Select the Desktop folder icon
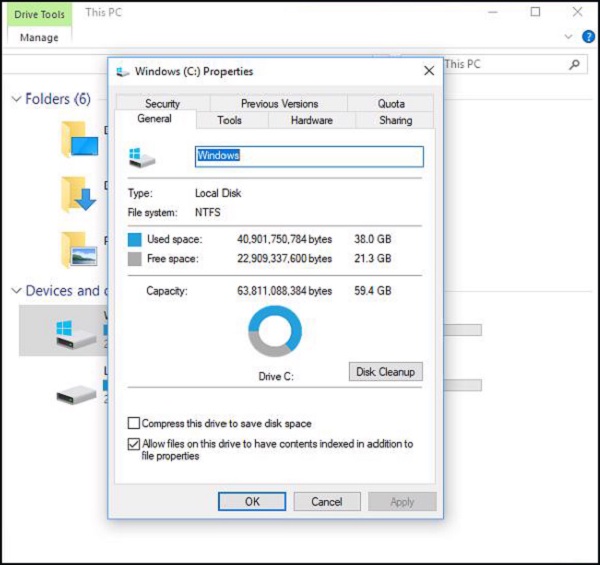Viewport: 600px width, 565px height. [x=80, y=138]
